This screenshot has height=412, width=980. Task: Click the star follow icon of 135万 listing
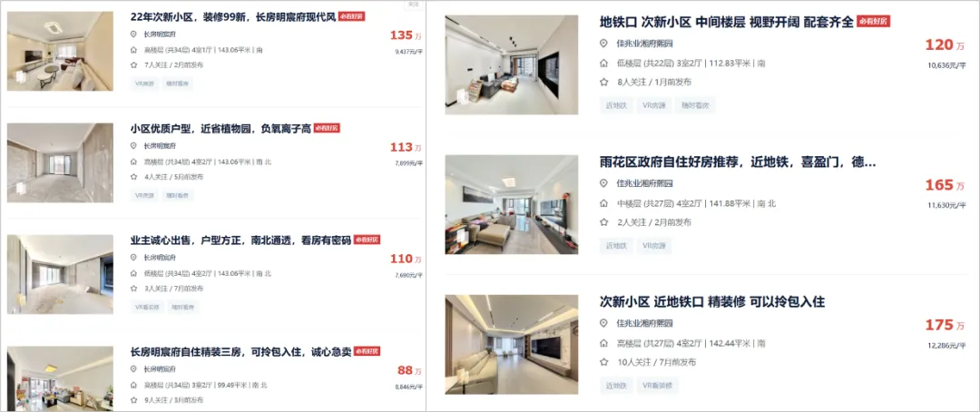(x=133, y=64)
